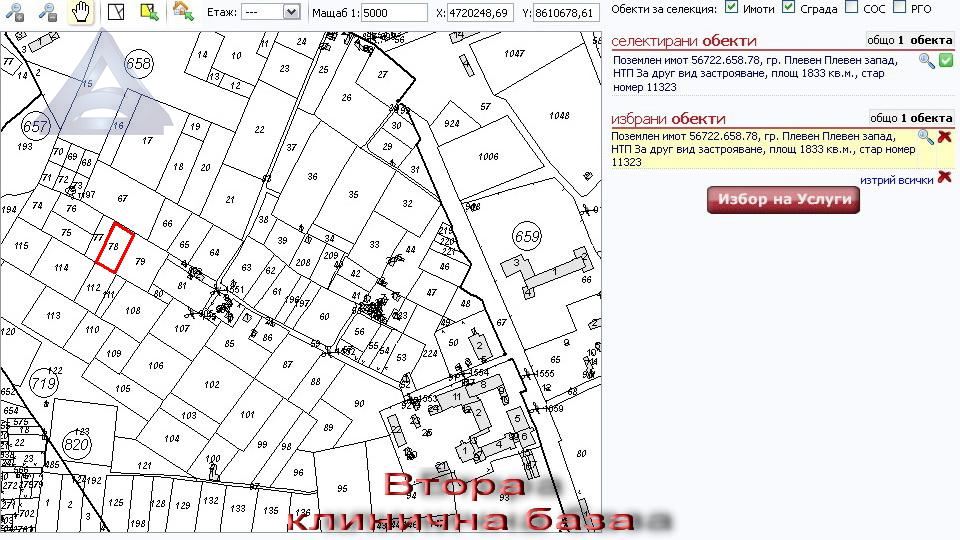
Task: Enable the СОС checkbox
Action: 851,8
